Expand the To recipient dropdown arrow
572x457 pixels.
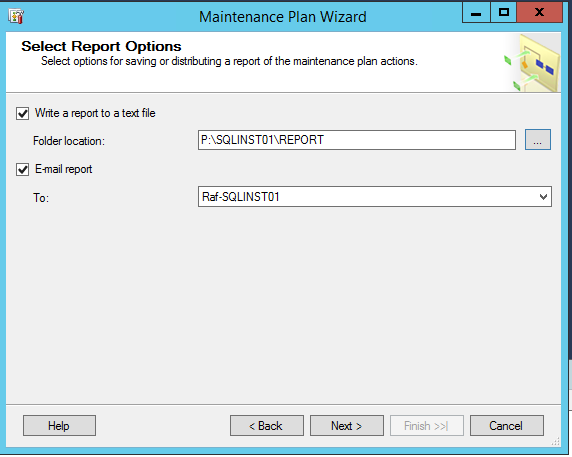pyautogui.click(x=543, y=197)
